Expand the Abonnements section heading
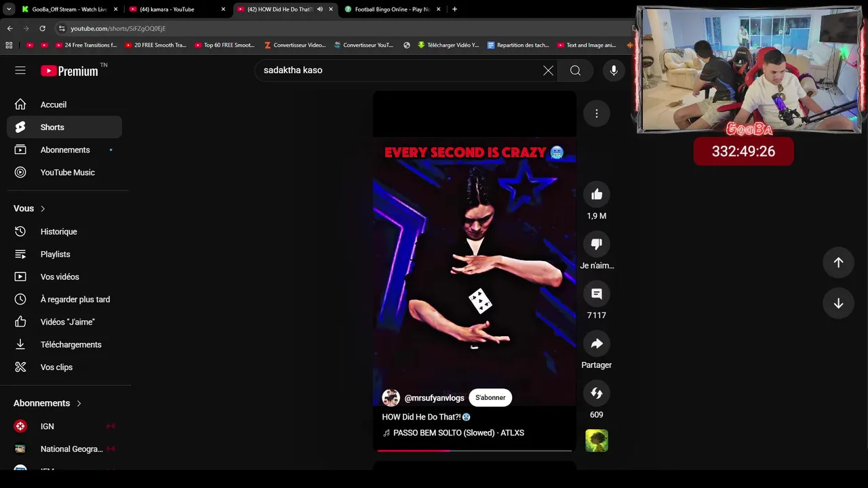This screenshot has height=488, width=868. click(x=47, y=403)
